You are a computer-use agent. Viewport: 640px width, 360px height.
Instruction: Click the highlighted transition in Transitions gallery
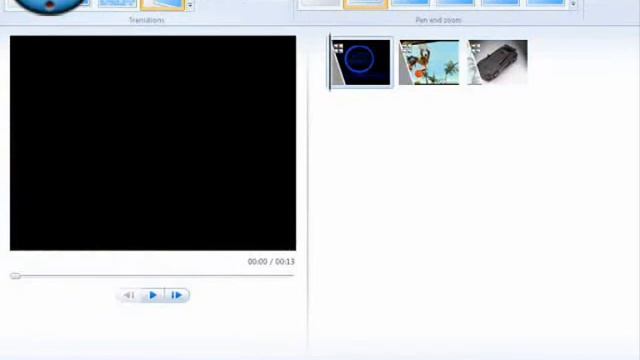pos(162,4)
